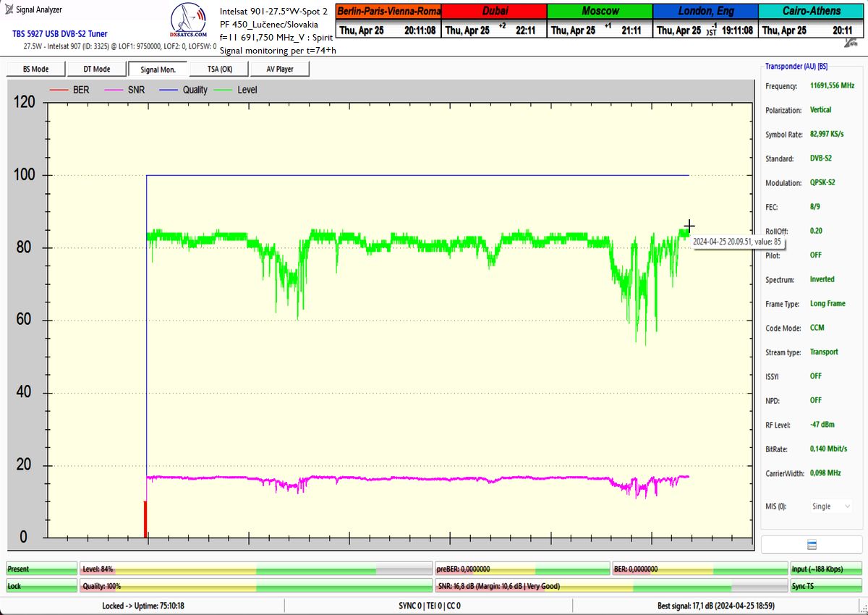This screenshot has width=868, height=615.
Task: Click the Level 84% progress bar
Action: pos(256,569)
